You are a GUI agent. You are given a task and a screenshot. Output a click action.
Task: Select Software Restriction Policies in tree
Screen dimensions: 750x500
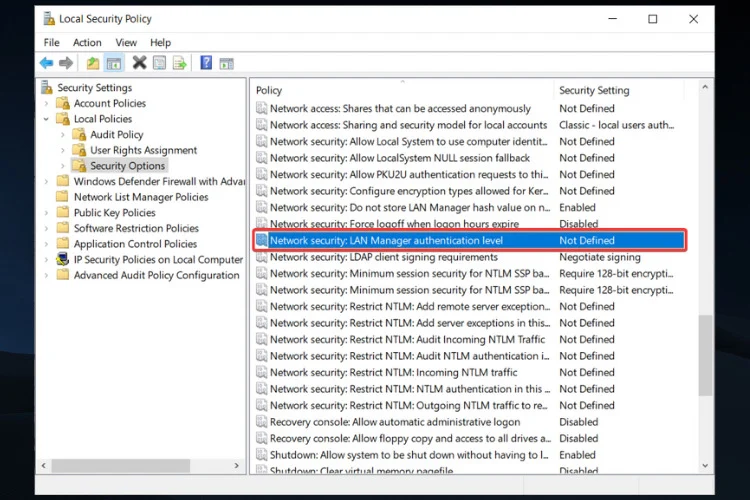tap(136, 228)
